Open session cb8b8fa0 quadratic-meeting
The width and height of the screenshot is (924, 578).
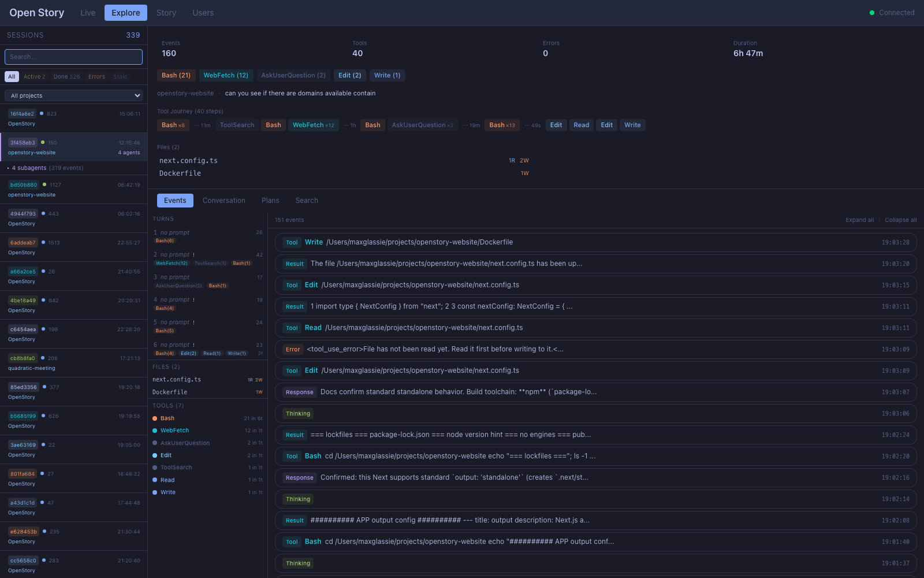point(73,363)
